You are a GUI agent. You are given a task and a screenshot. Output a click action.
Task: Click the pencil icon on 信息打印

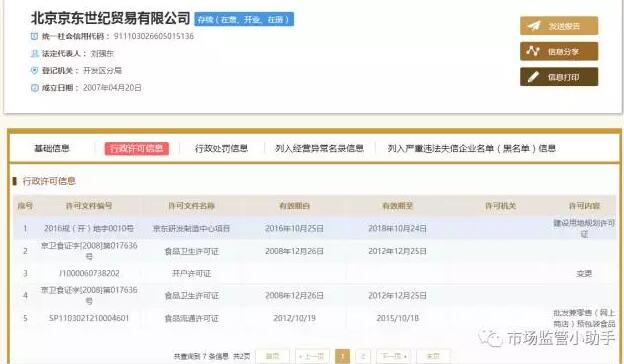coord(533,77)
